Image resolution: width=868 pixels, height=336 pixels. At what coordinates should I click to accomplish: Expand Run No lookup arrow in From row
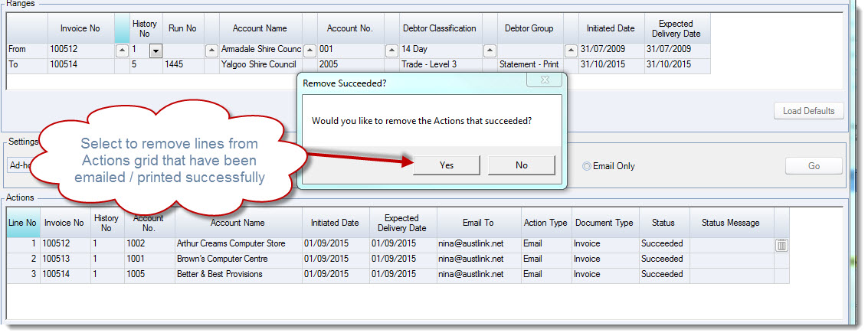(211, 51)
